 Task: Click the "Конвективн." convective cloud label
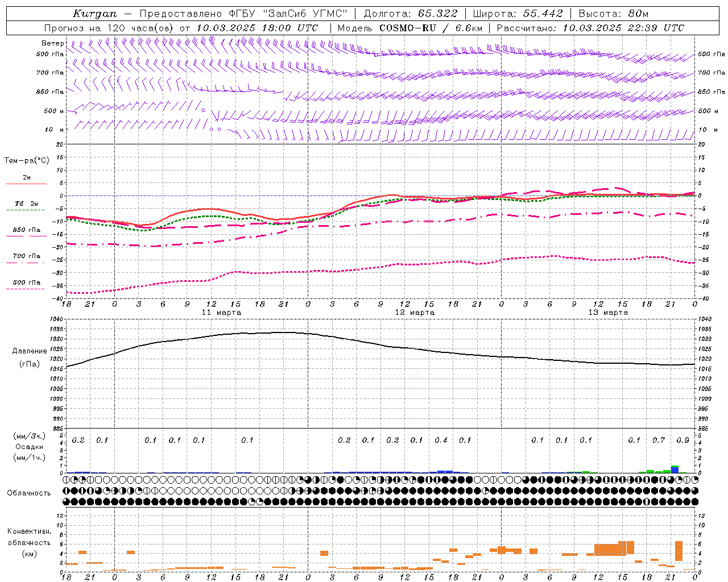coord(30,531)
